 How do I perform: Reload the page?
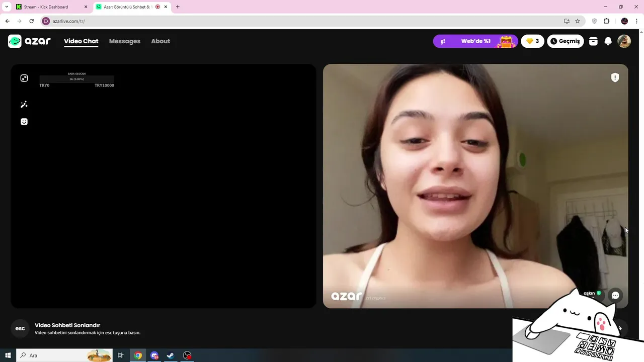click(31, 21)
